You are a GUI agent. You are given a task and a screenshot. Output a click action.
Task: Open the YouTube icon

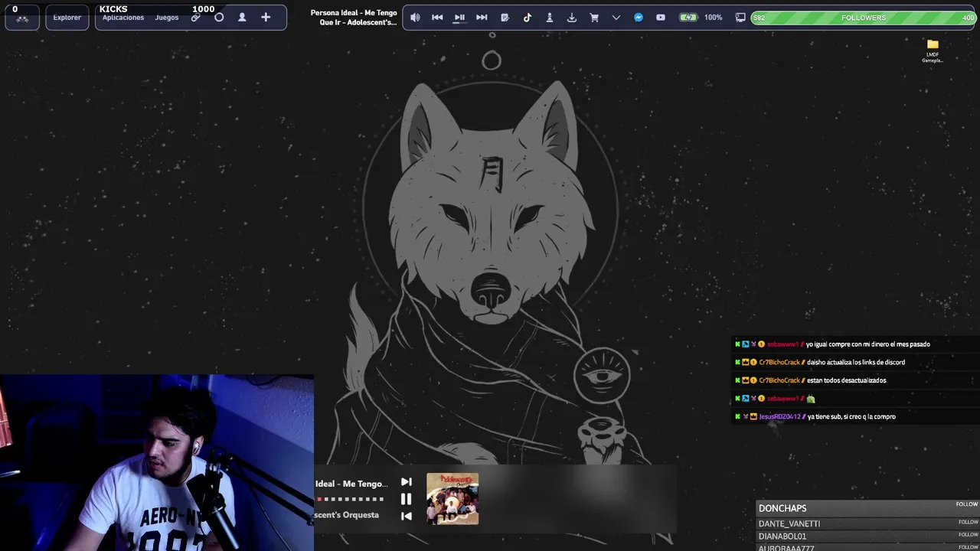coord(661,18)
